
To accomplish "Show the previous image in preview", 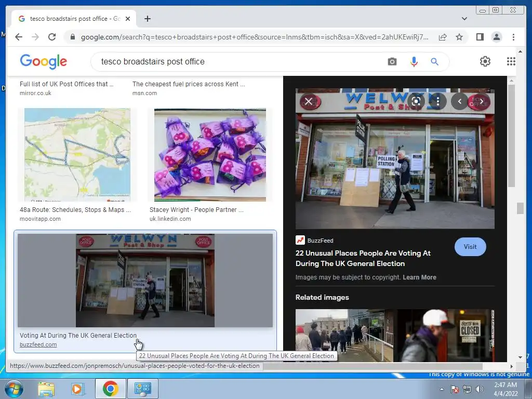I will pyautogui.click(x=459, y=101).
